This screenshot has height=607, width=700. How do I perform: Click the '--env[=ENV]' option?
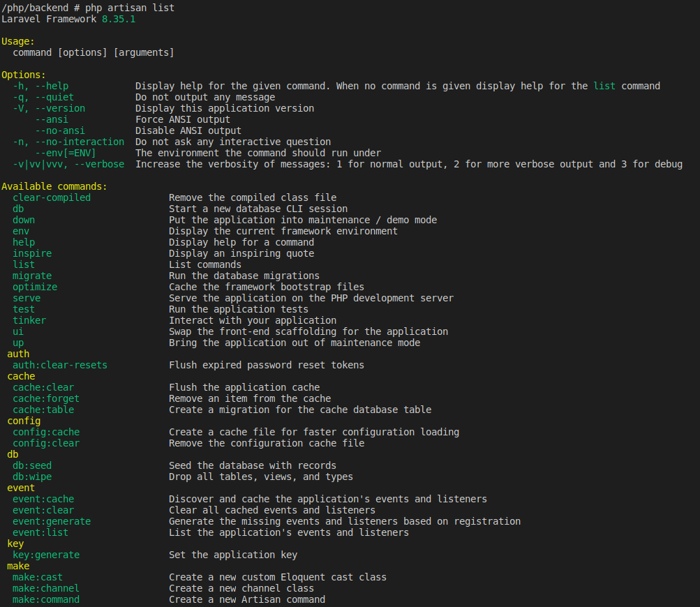coord(66,153)
